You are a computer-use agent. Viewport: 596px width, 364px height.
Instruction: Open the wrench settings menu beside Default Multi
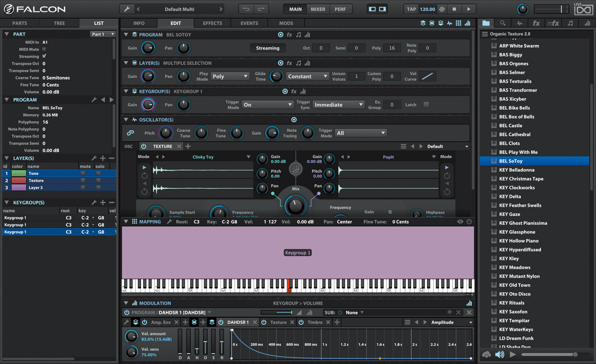[x=127, y=9]
